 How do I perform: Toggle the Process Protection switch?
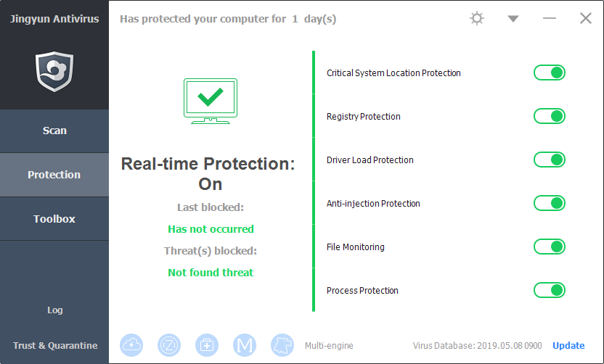[x=550, y=290]
